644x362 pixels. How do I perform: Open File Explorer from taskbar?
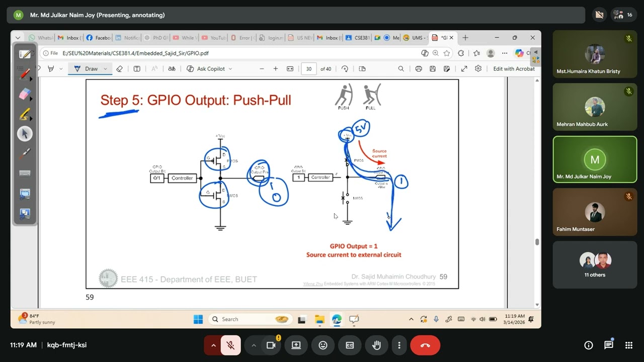[319, 319]
